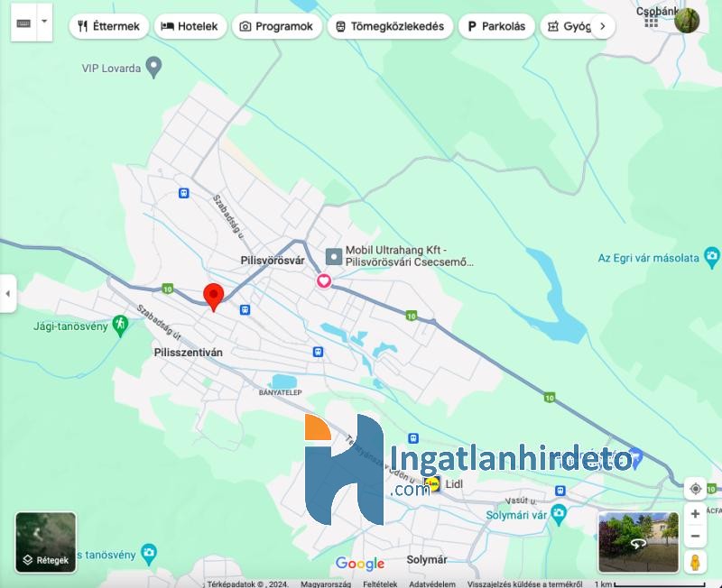Screen dimensions: 722x588
Task: Click Visszajelzés küldése a termékről link
Action: 525,583
